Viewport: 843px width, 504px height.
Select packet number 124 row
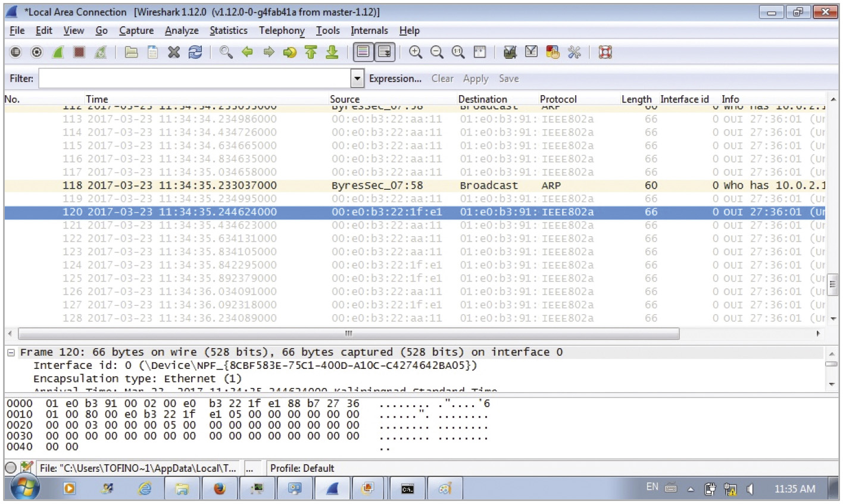[415, 265]
